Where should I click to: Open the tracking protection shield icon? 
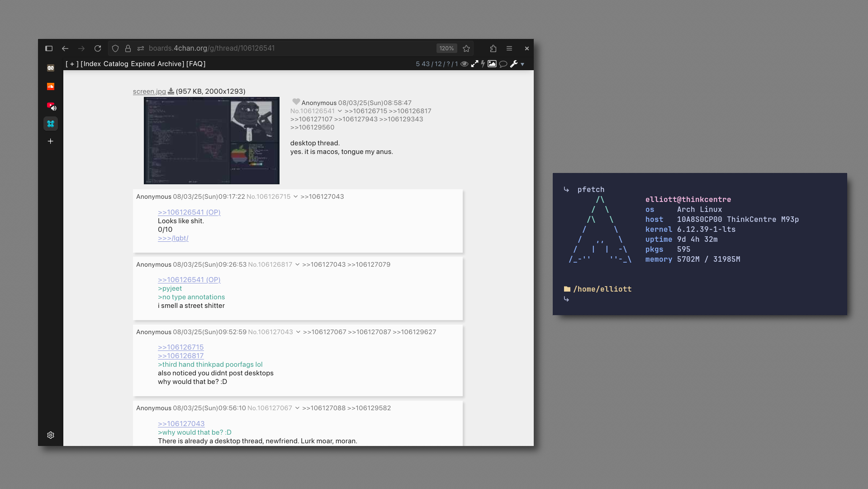tap(115, 48)
